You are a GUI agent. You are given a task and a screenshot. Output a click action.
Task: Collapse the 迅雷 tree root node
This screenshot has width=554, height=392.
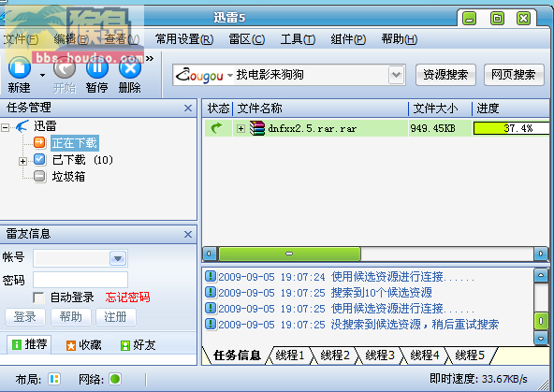click(5, 127)
